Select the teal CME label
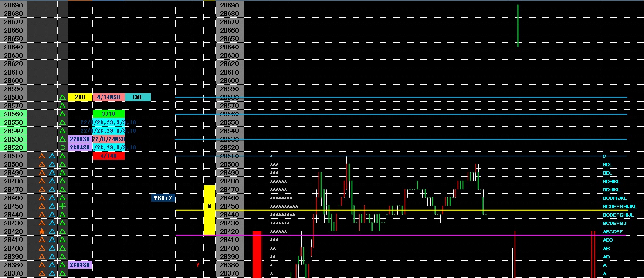Viewport: 644px width, 278px height. (138, 97)
